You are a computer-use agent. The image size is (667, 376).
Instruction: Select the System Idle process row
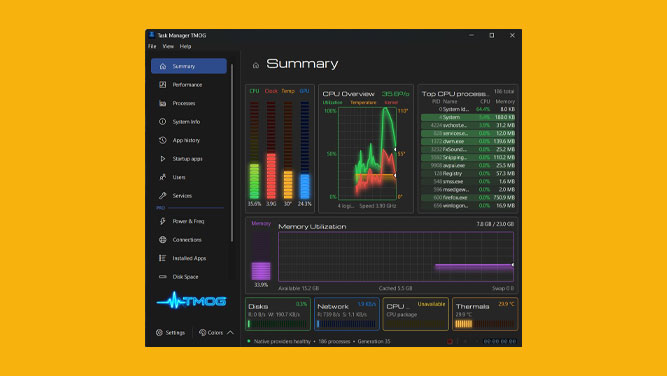click(468, 109)
